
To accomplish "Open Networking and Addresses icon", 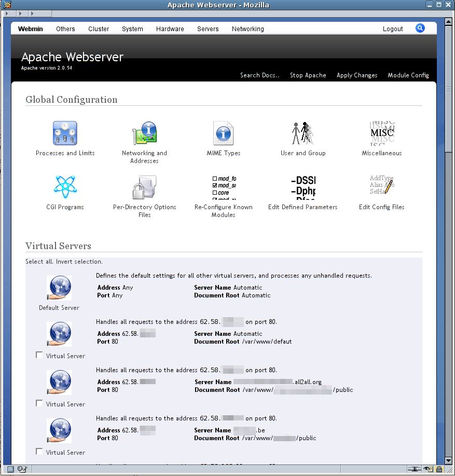I will [144, 133].
